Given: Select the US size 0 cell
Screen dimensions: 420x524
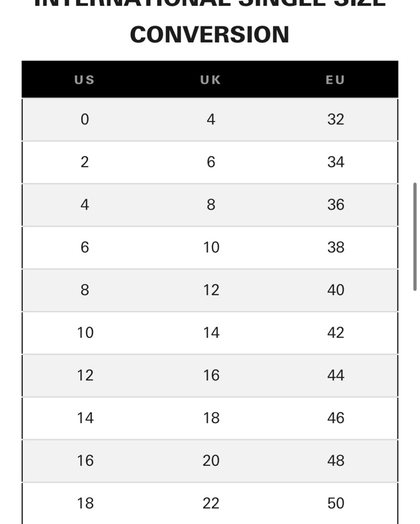Looking at the screenshot, I should point(85,119).
